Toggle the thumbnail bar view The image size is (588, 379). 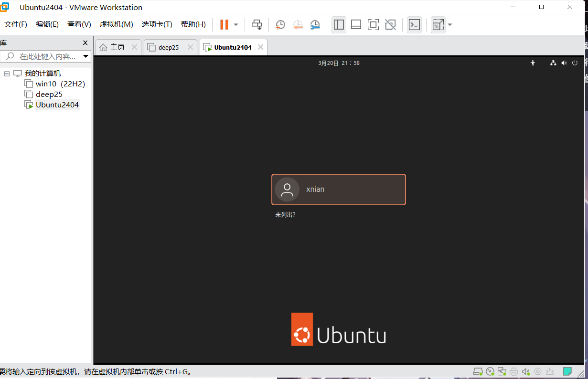356,24
